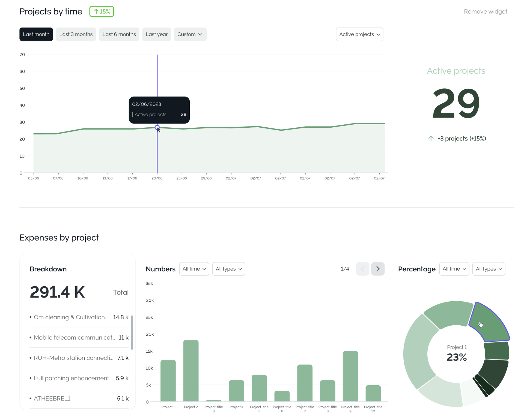Viewport: 524px width, 420px height.
Task: Click the previous page arrow in Numbers
Action: pos(362,269)
